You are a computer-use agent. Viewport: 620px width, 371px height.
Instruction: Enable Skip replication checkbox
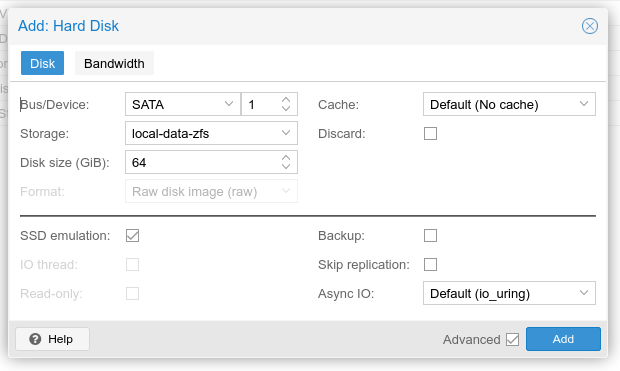point(430,264)
